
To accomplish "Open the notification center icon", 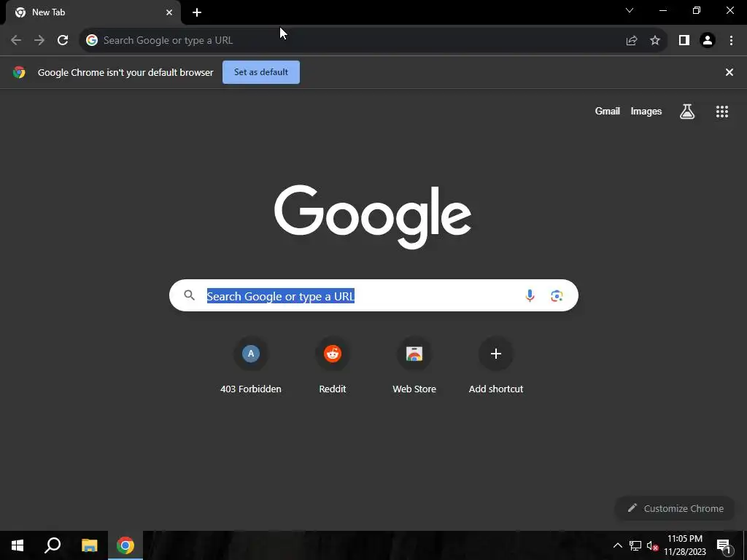I will pyautogui.click(x=724, y=546).
